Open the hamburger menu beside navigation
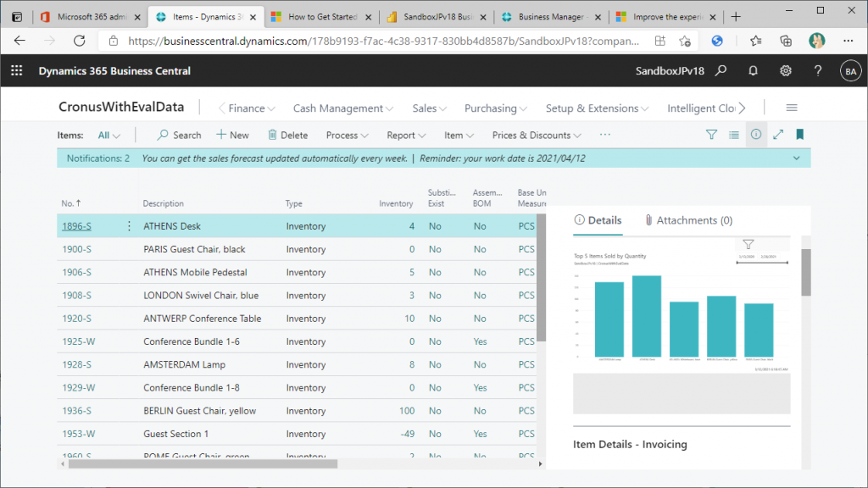The width and height of the screenshot is (868, 488). (792, 108)
